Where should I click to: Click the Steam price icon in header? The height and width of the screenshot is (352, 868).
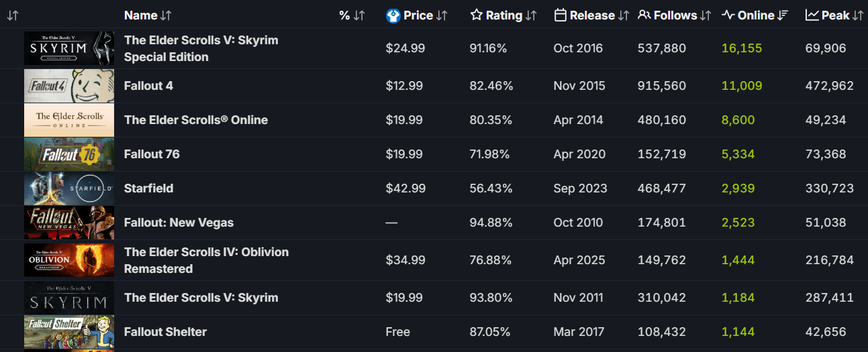393,15
